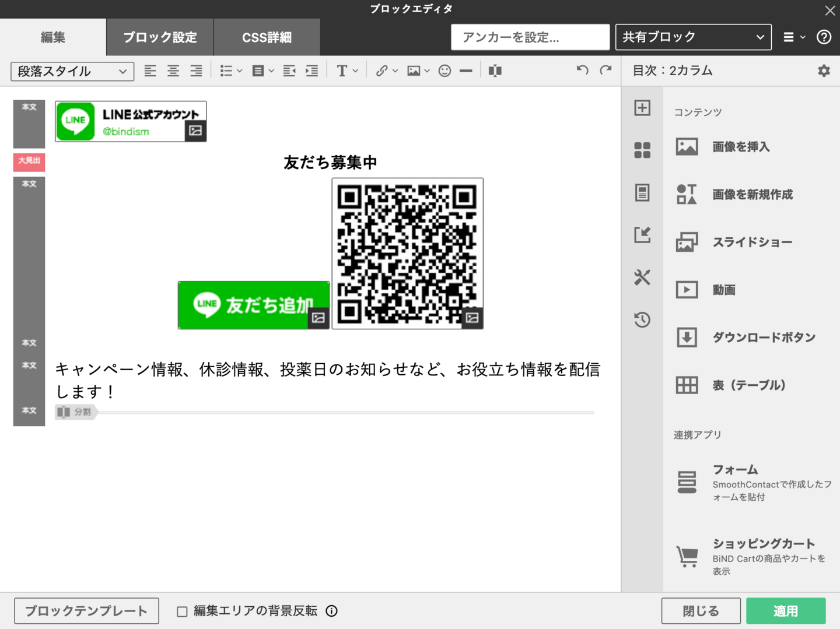840x629 pixels.
Task: Open the link insert dropdown
Action: pyautogui.click(x=387, y=71)
